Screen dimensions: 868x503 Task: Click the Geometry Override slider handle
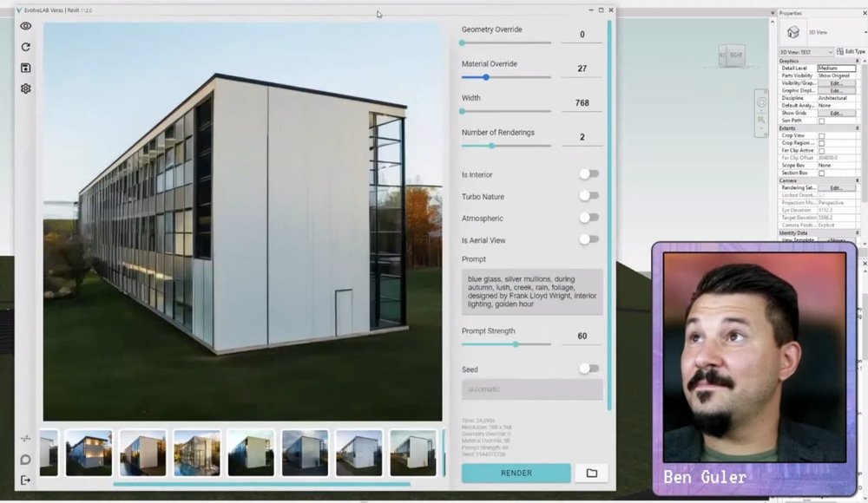[x=463, y=42]
